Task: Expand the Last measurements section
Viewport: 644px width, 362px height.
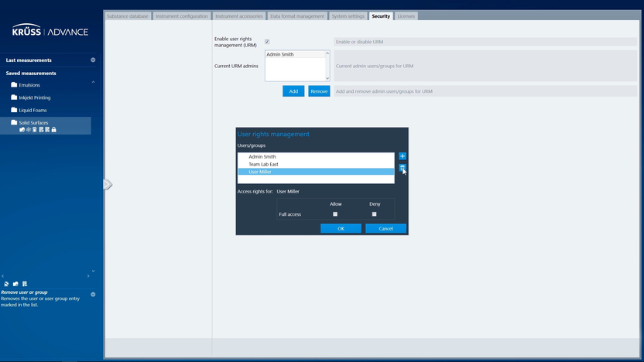Action: (93, 60)
